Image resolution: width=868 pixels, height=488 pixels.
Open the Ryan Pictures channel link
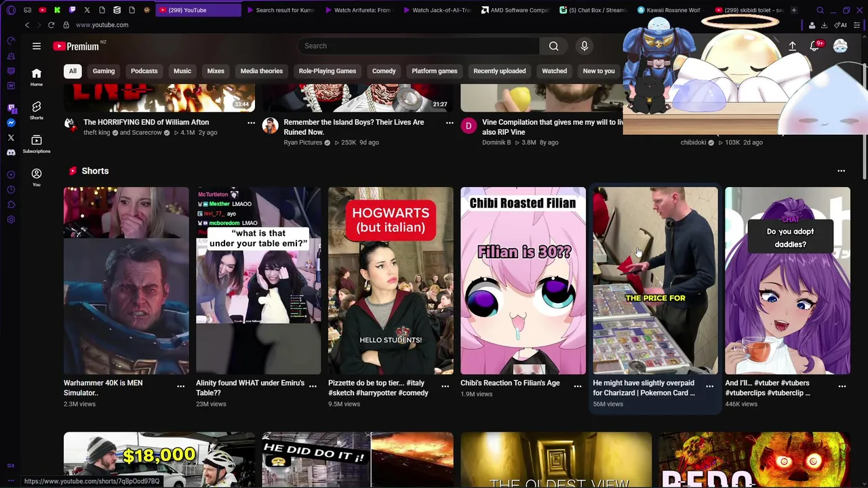(x=303, y=143)
